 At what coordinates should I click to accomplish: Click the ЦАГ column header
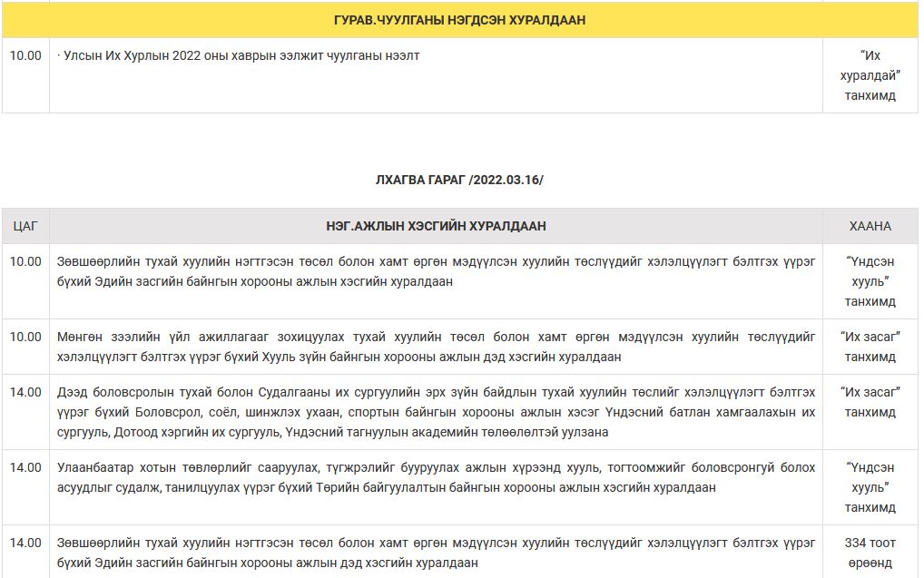pos(25,226)
